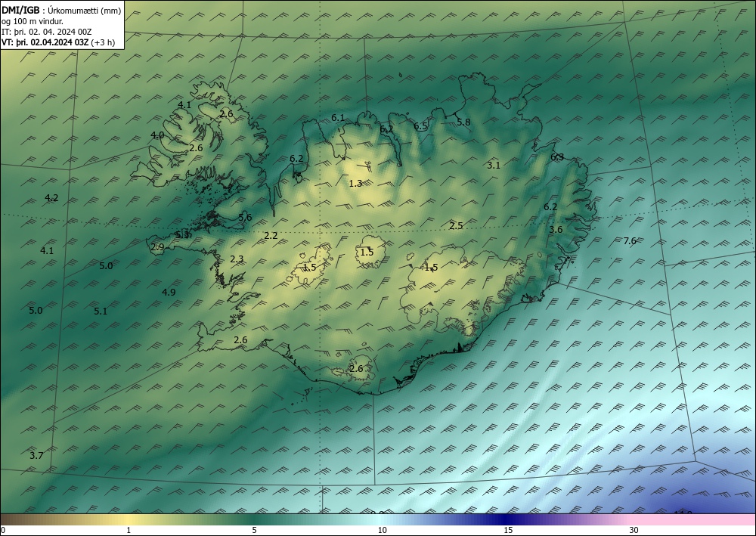Select the 2.3 precipitation value
The image size is (756, 536).
click(237, 259)
